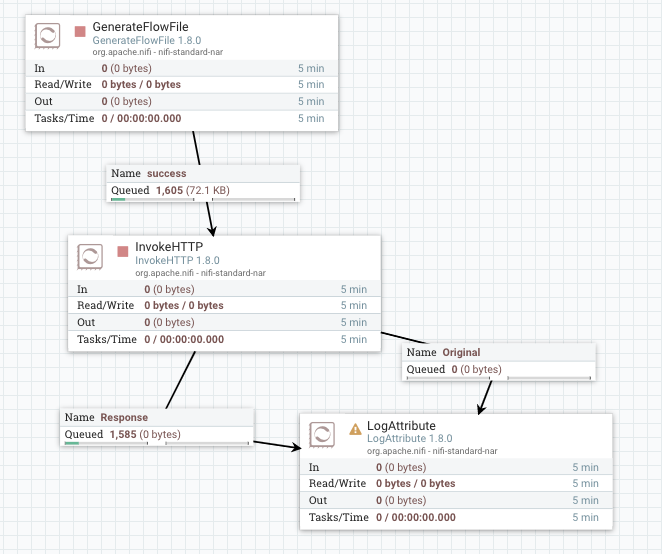This screenshot has width=662, height=554.
Task: Click the GenerateFlowFile processor title
Action: [140, 26]
